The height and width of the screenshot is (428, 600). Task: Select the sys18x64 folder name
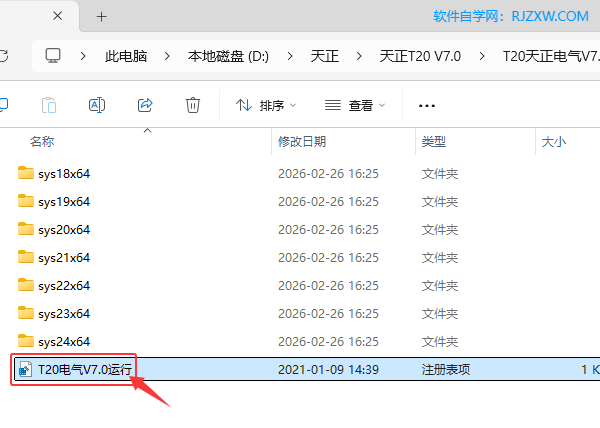click(64, 174)
